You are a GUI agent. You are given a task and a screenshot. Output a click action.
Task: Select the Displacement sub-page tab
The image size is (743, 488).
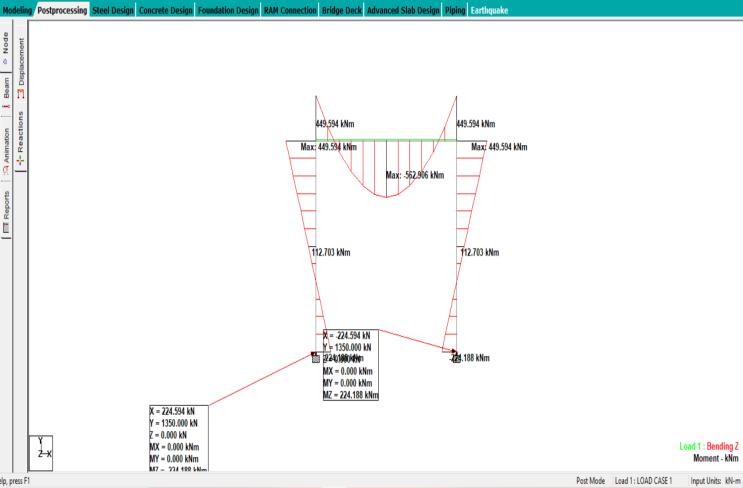tap(21, 67)
